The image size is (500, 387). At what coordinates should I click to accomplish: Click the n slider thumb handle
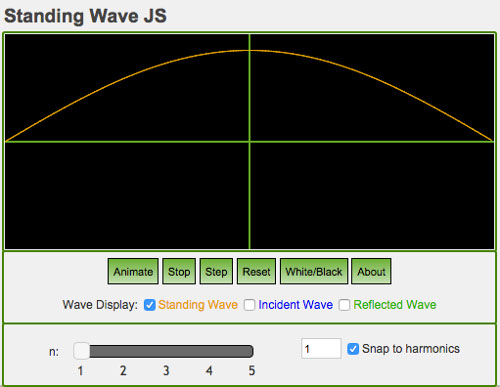82,351
